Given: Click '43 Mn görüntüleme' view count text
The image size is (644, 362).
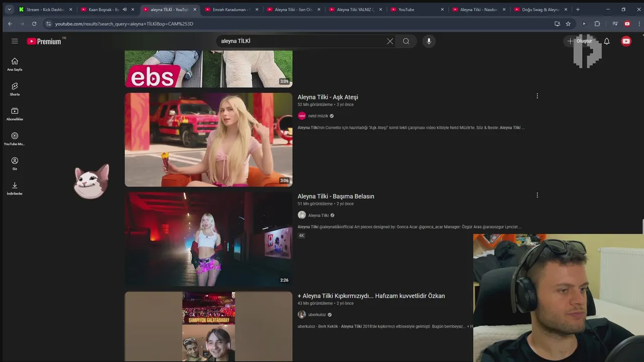Looking at the screenshot, I should (x=315, y=303).
